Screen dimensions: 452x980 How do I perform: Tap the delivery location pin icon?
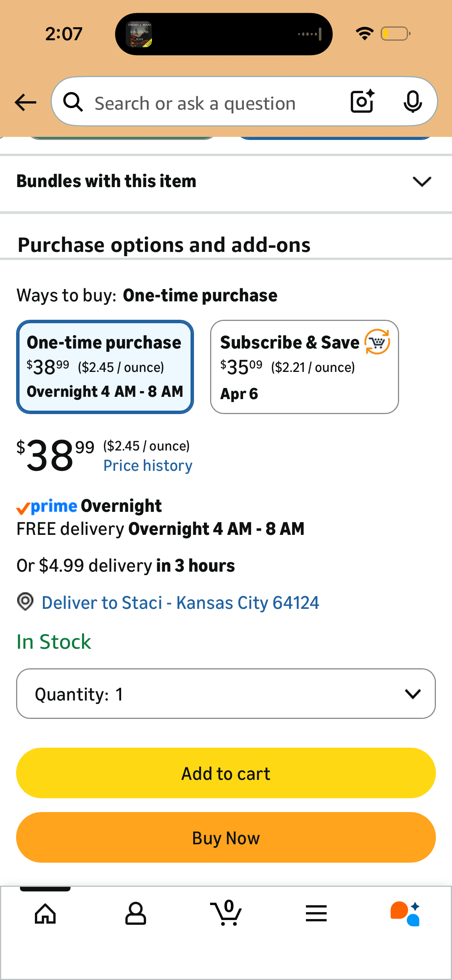(x=25, y=602)
